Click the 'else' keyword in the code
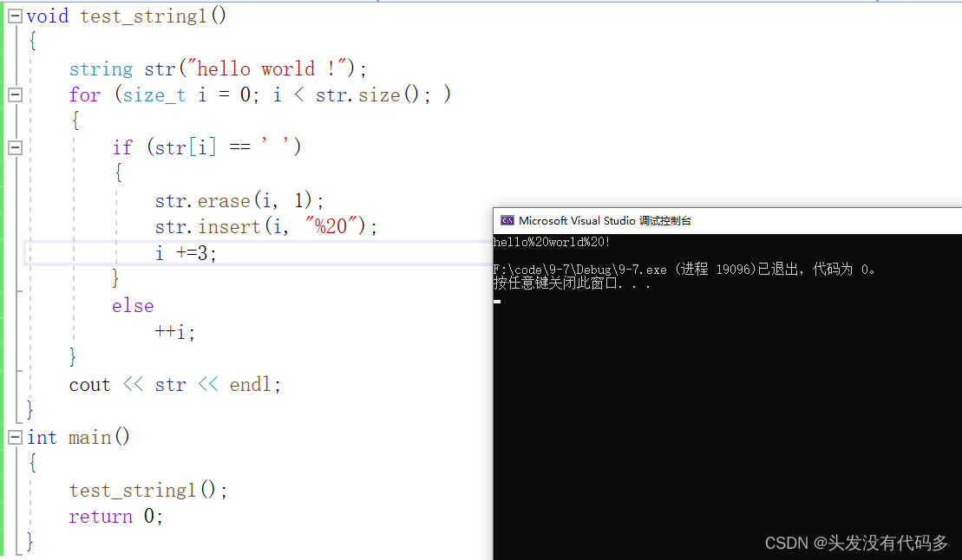 point(133,305)
